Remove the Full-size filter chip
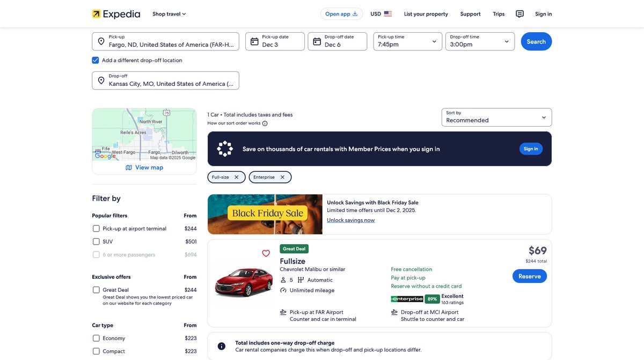The width and height of the screenshot is (644, 360). 237,177
